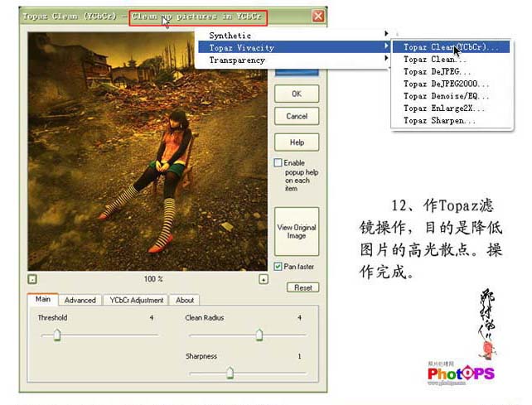
Task: Choose Topaz Denoise/EQ... from submenu
Action: [x=452, y=96]
